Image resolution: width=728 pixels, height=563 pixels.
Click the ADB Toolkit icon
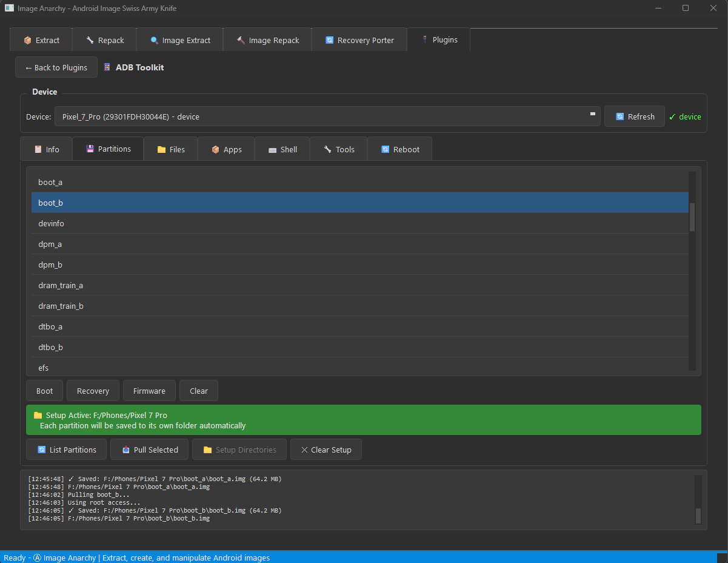click(x=107, y=67)
